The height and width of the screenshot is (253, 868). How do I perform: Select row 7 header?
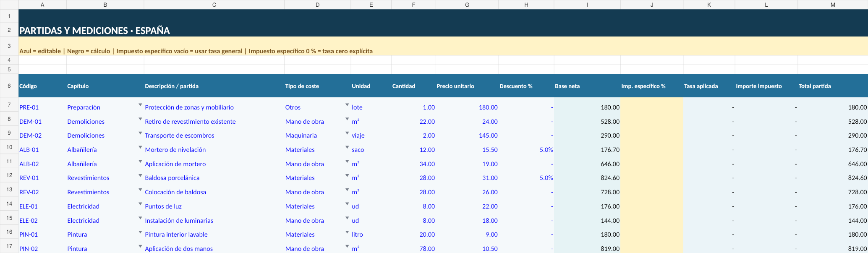coord(9,104)
